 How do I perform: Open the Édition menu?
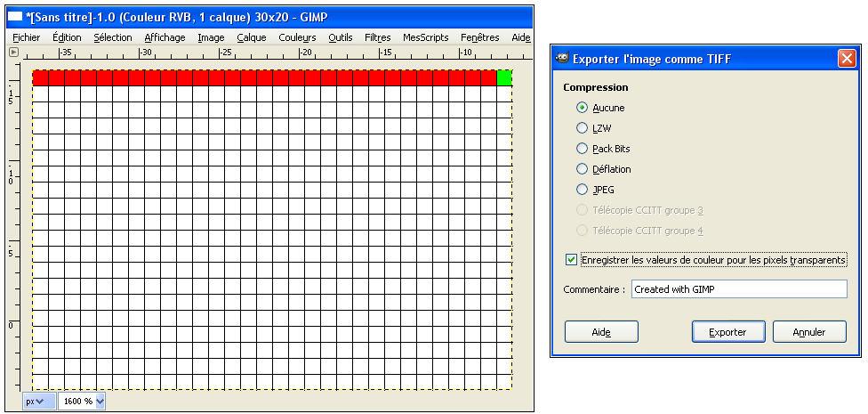click(67, 37)
